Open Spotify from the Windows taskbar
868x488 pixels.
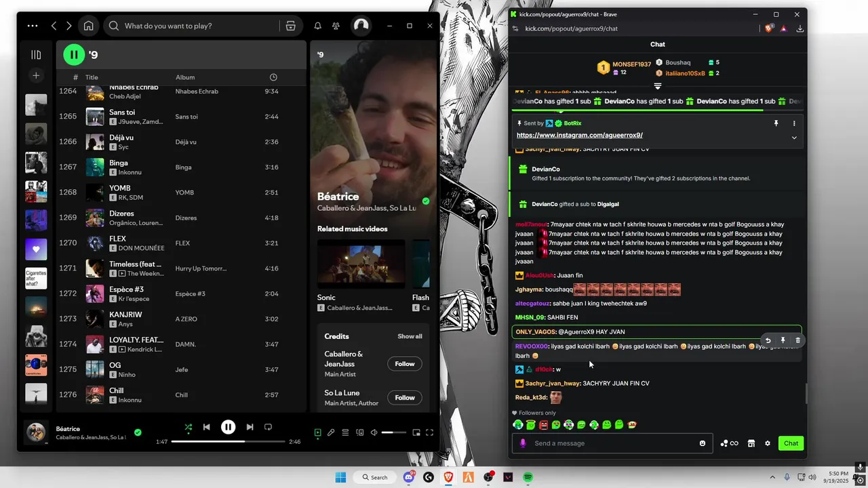pos(528,477)
